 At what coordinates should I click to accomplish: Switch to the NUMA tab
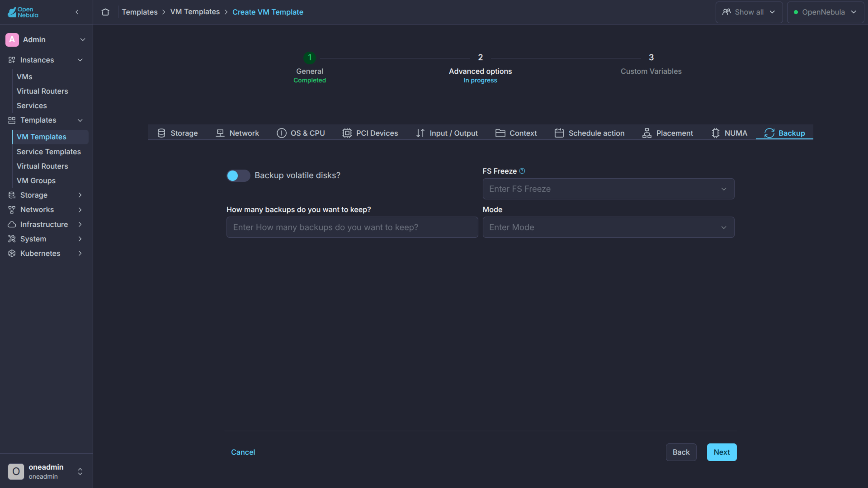coord(729,133)
